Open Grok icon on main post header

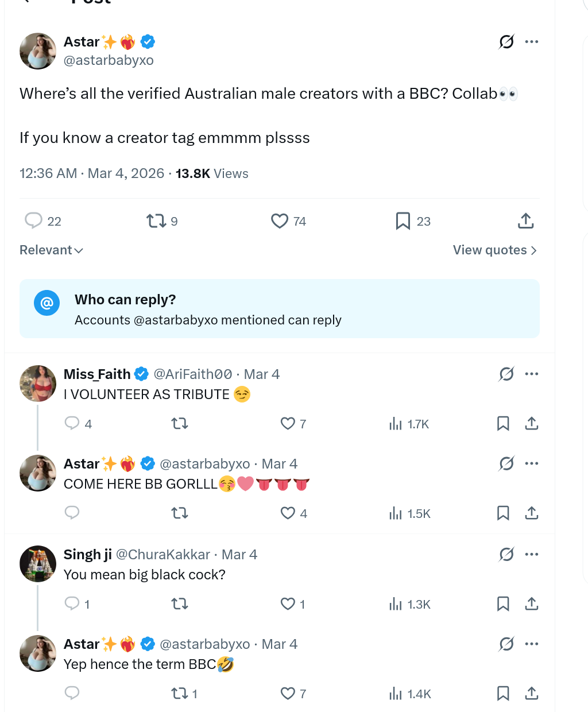pyautogui.click(x=506, y=42)
